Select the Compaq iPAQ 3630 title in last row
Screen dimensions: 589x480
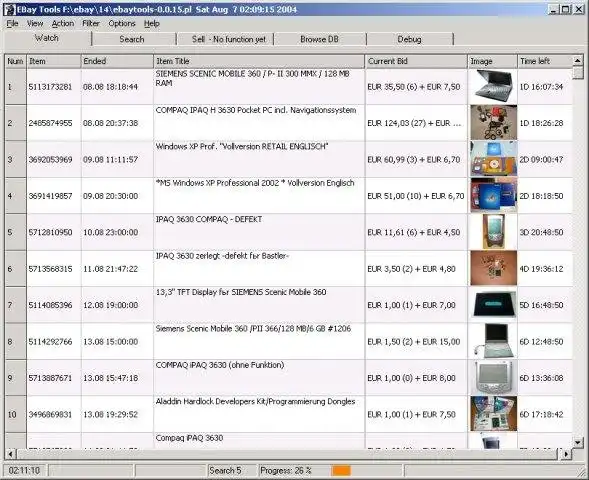coord(189,438)
